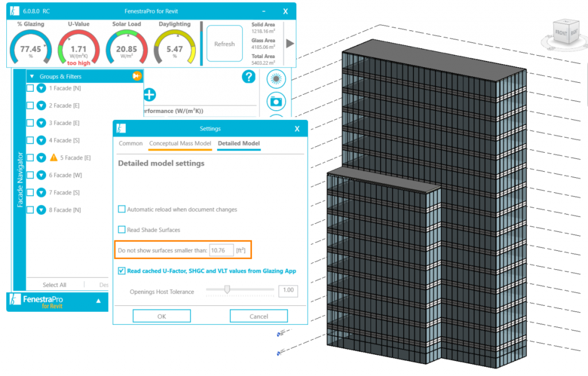This screenshot has width=588, height=376.
Task: Click the Glass Area value 4185.06 m²
Action: (x=263, y=47)
